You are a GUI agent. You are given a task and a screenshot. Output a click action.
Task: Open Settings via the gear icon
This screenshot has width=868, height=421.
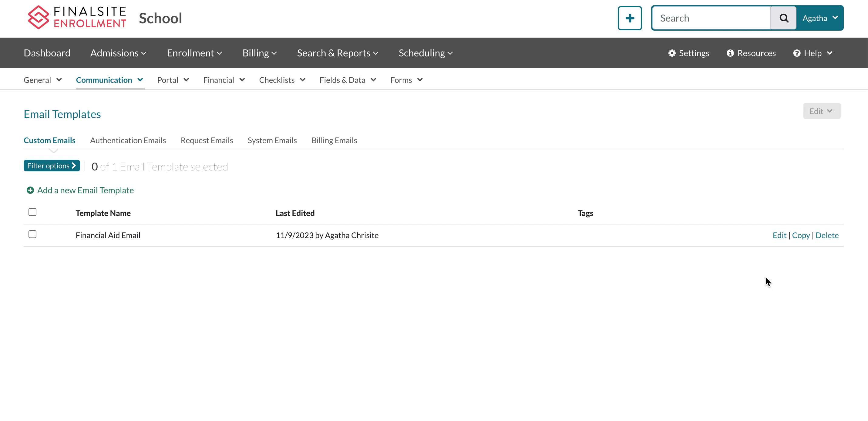click(672, 53)
